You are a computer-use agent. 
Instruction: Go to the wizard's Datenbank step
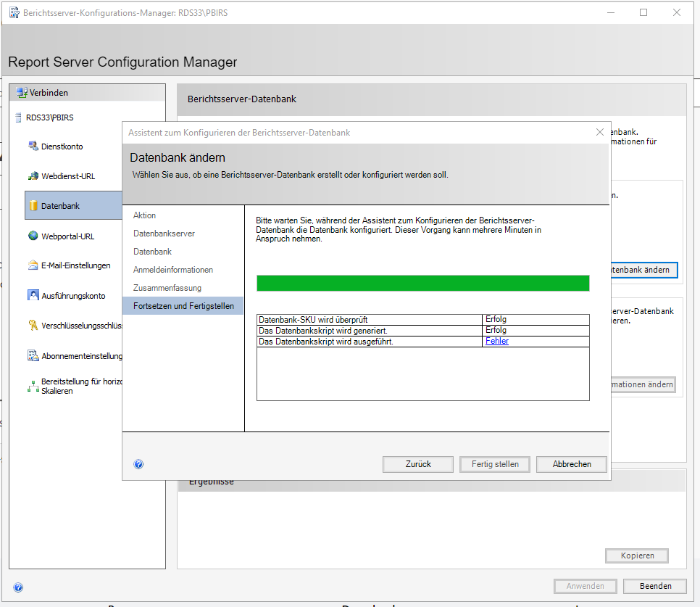coord(152,252)
